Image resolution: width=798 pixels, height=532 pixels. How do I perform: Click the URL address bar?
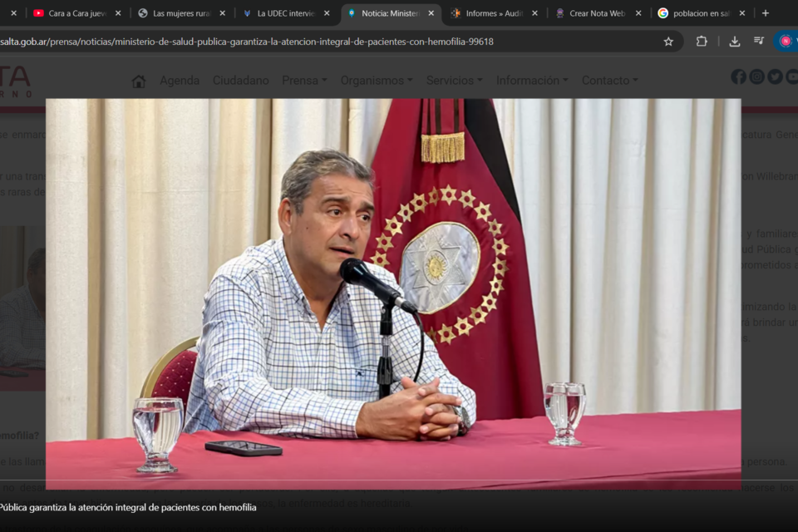[332, 42]
